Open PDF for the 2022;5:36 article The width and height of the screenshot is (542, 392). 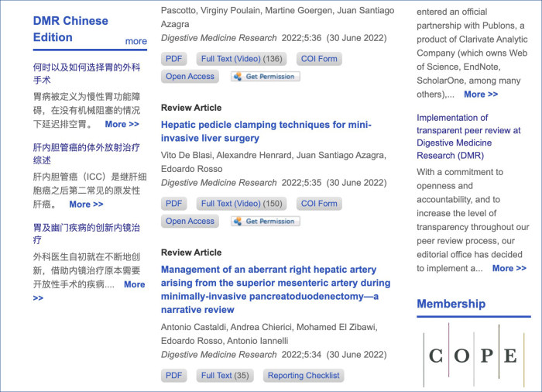[174, 59]
